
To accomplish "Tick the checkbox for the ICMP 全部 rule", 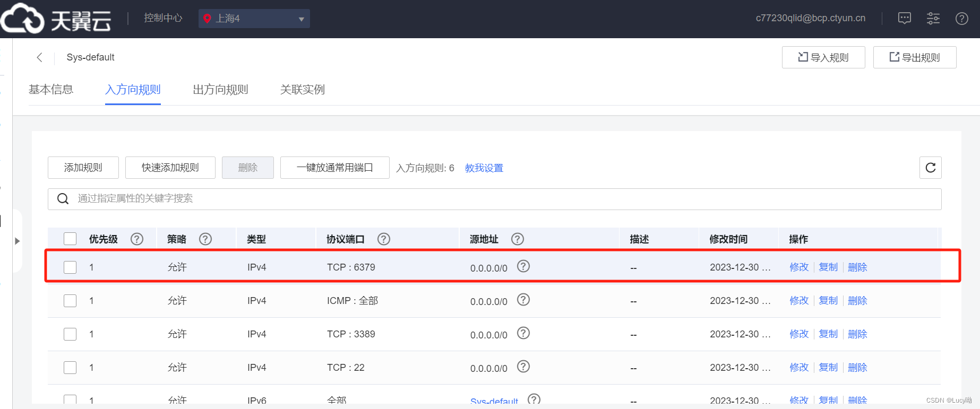I will click(70, 301).
